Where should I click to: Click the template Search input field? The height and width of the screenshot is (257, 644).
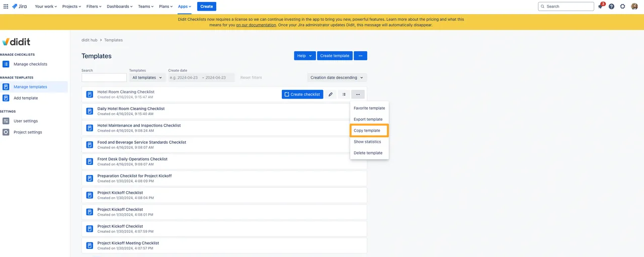click(x=104, y=77)
